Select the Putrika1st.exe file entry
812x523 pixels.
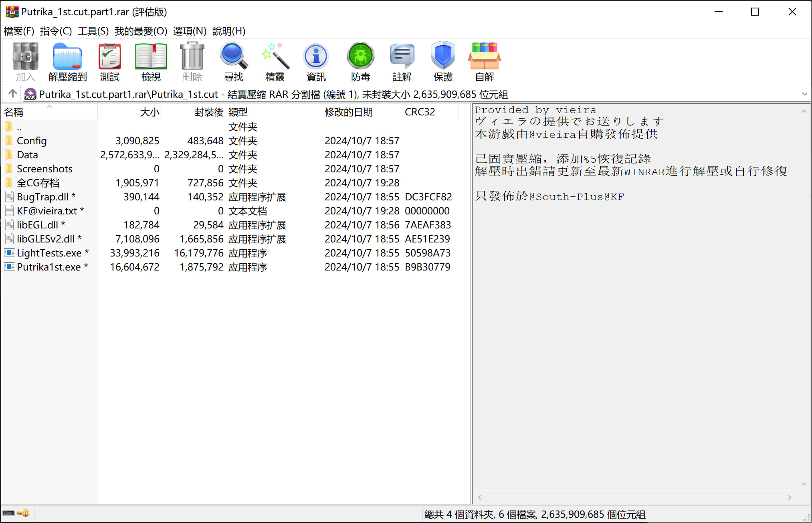click(x=48, y=267)
